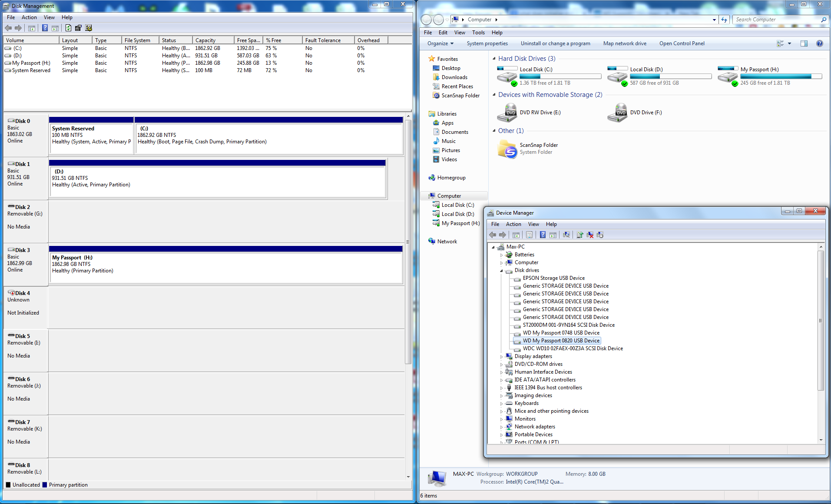Select the My Passport (H:) partition block in Disk 3

[226, 265]
